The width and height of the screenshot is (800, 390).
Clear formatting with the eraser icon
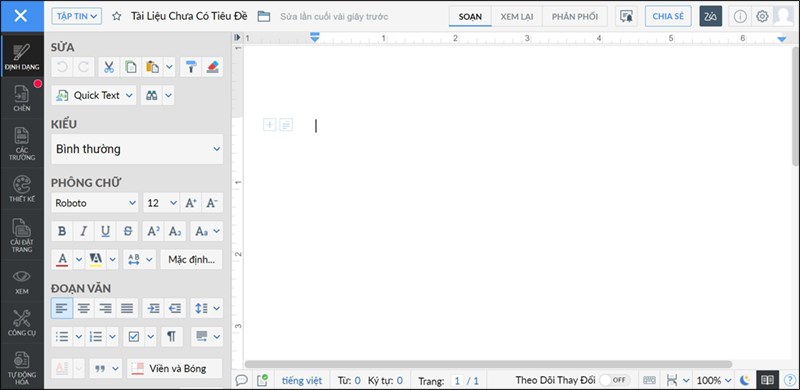tap(212, 67)
